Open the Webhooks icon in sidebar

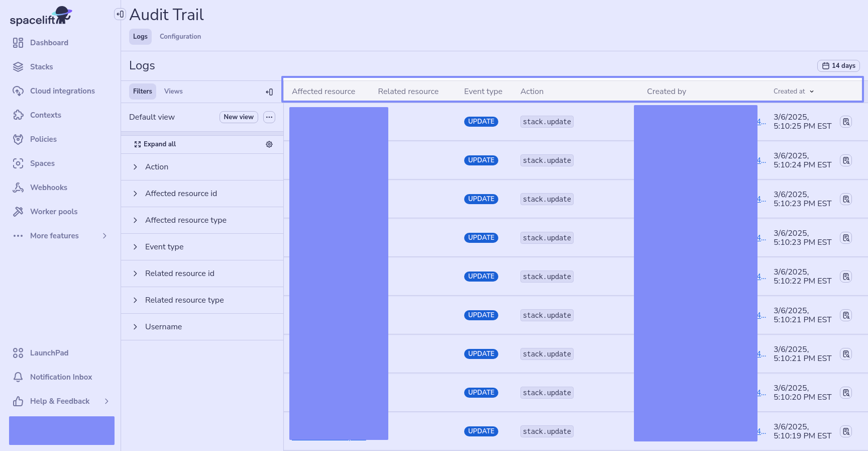click(x=18, y=188)
